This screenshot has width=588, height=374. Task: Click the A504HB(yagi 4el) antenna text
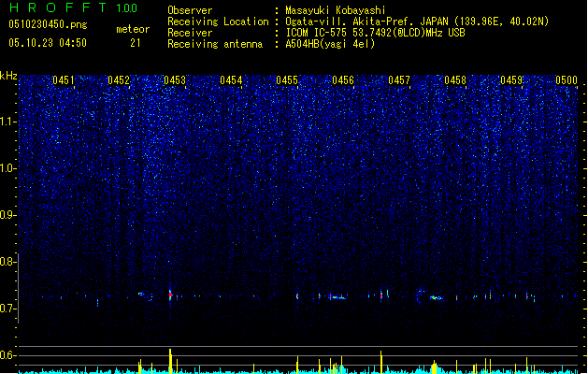(x=330, y=44)
